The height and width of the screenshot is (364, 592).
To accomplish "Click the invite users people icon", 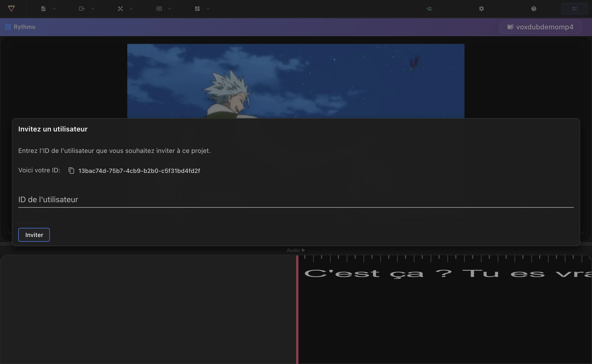I will pos(429,9).
